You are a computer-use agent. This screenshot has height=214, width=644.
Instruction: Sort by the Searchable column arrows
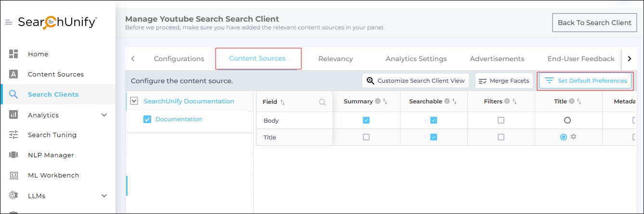point(454,101)
